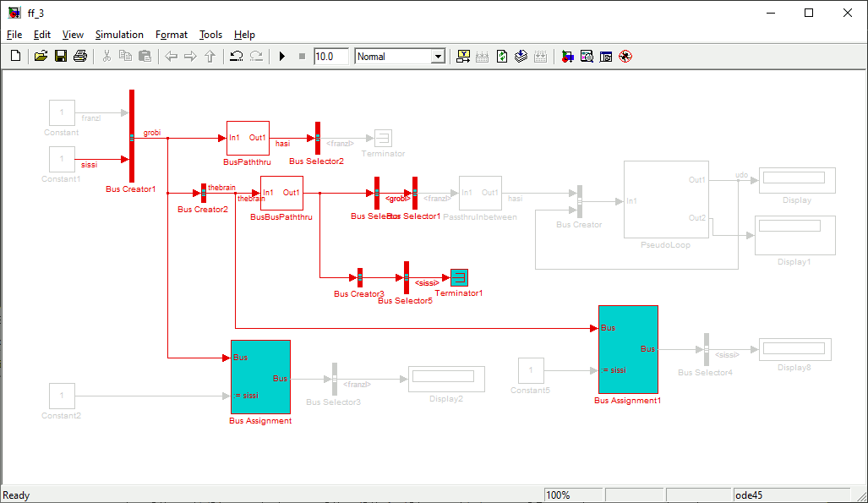This screenshot has width=868, height=503.
Task: Create a new model with the blank page icon
Action: (15, 56)
